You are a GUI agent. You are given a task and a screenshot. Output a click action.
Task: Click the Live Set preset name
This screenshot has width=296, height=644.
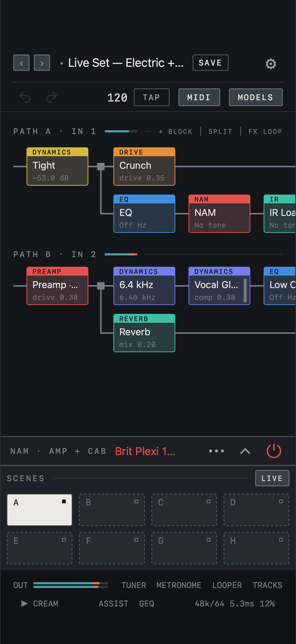[126, 63]
